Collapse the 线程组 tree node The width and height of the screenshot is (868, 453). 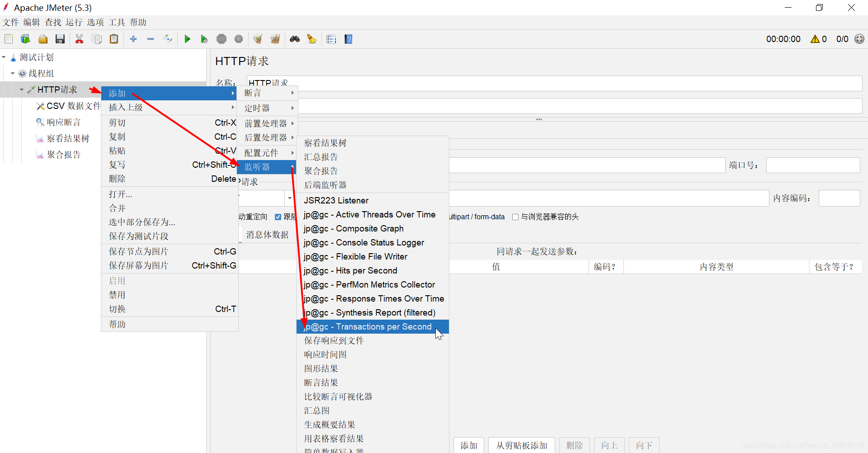(13, 73)
